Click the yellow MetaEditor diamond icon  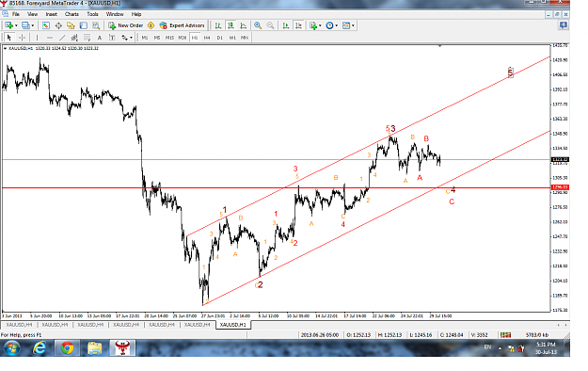pos(151,25)
